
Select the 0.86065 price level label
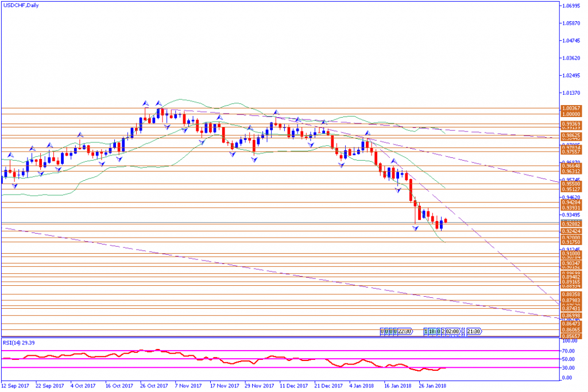(x=571, y=330)
